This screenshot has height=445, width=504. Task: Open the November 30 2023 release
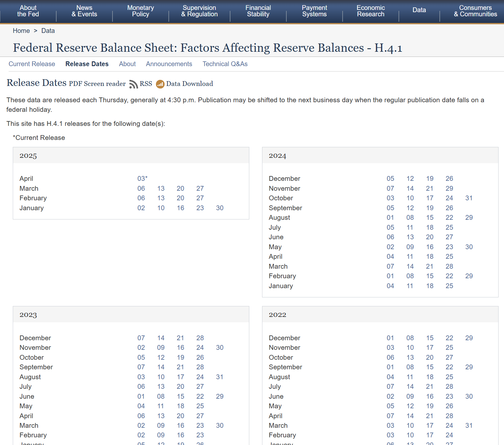click(x=220, y=348)
